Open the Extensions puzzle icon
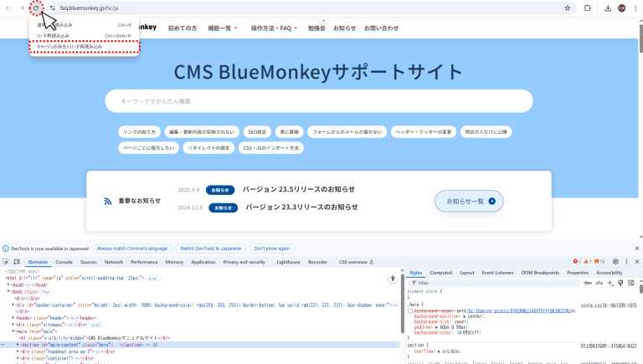Image resolution: width=643 pixels, height=364 pixels. point(587,8)
